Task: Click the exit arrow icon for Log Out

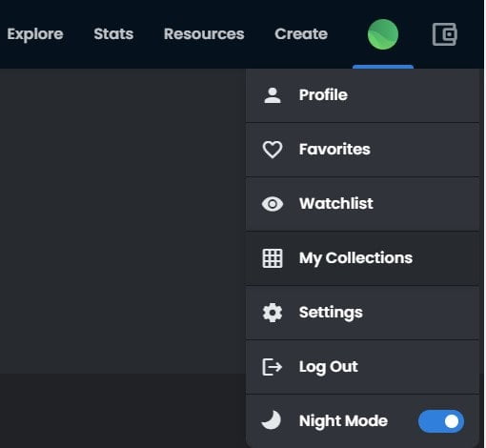Action: pos(273,367)
